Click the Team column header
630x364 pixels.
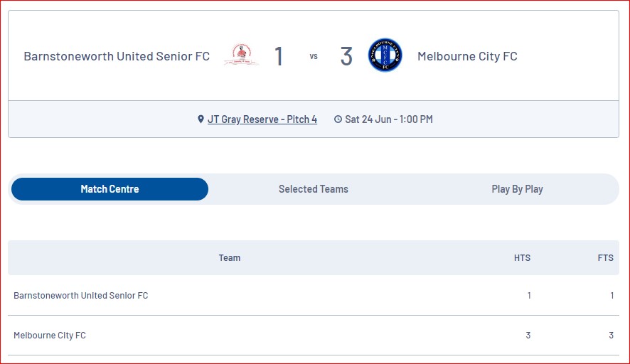click(x=230, y=258)
